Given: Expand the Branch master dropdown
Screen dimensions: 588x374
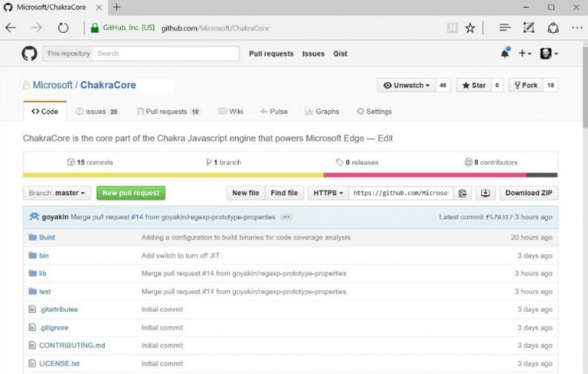Looking at the screenshot, I should 57,194.
